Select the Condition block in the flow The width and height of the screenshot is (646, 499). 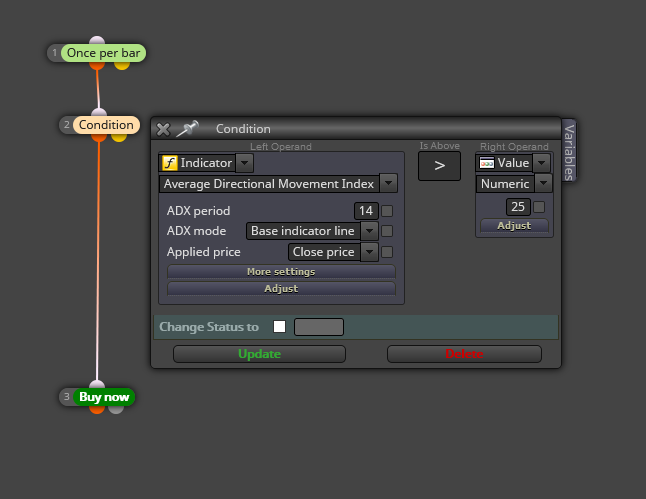(106, 125)
